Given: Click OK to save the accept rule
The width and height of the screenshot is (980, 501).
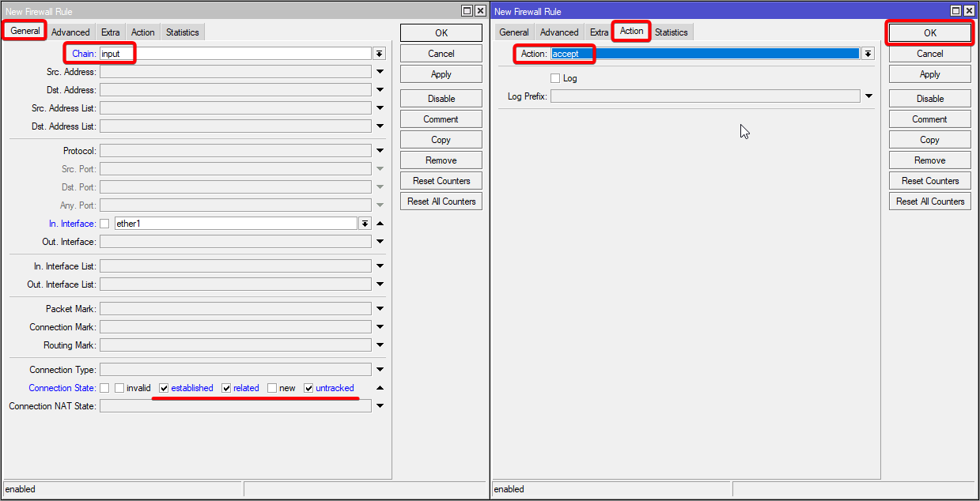Looking at the screenshot, I should click(929, 32).
